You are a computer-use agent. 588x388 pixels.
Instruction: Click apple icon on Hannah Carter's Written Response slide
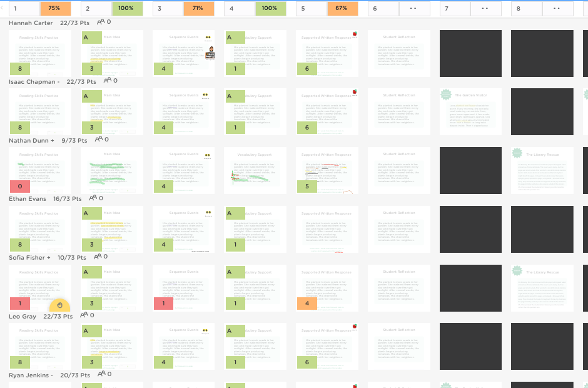coord(355,34)
